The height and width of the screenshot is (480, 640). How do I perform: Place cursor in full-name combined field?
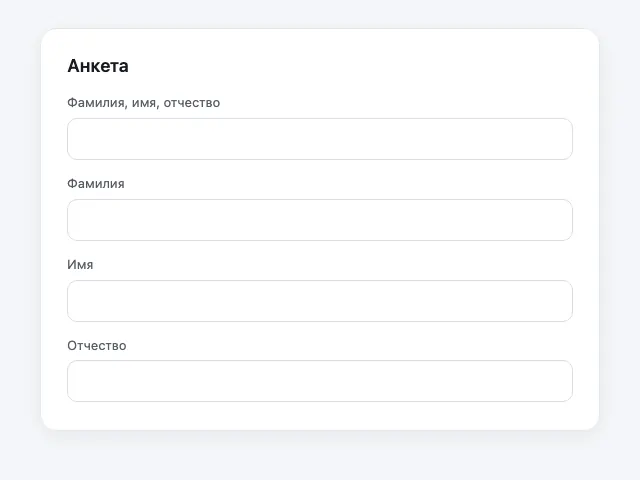320,139
